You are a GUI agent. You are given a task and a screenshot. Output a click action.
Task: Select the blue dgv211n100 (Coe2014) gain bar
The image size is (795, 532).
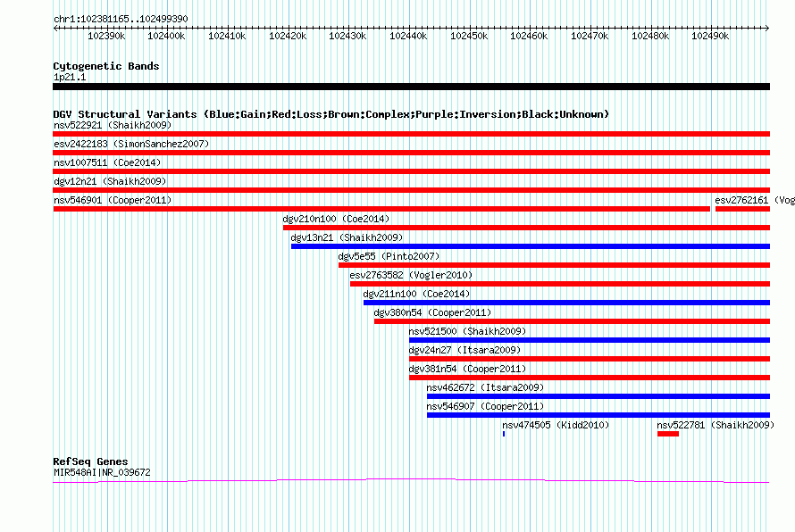pyautogui.click(x=566, y=303)
